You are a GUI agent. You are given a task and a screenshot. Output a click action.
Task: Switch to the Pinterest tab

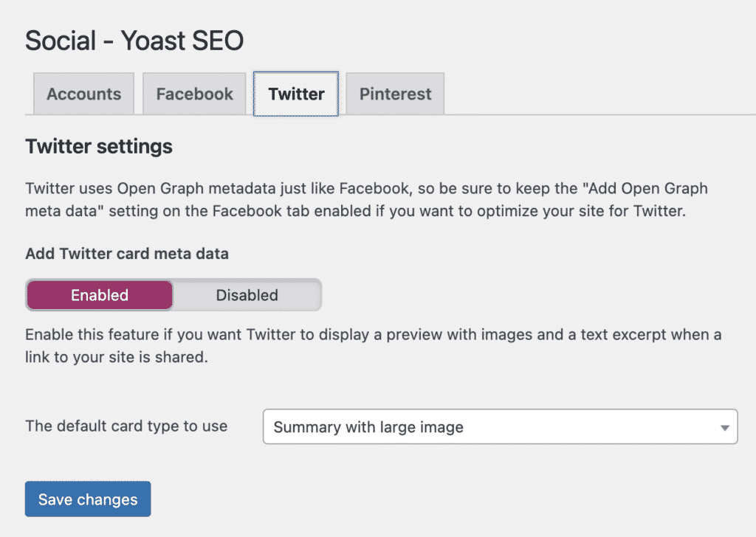point(394,94)
